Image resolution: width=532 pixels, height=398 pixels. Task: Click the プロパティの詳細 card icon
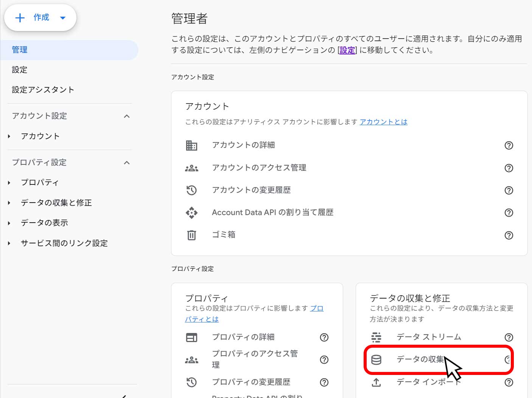coord(191,337)
